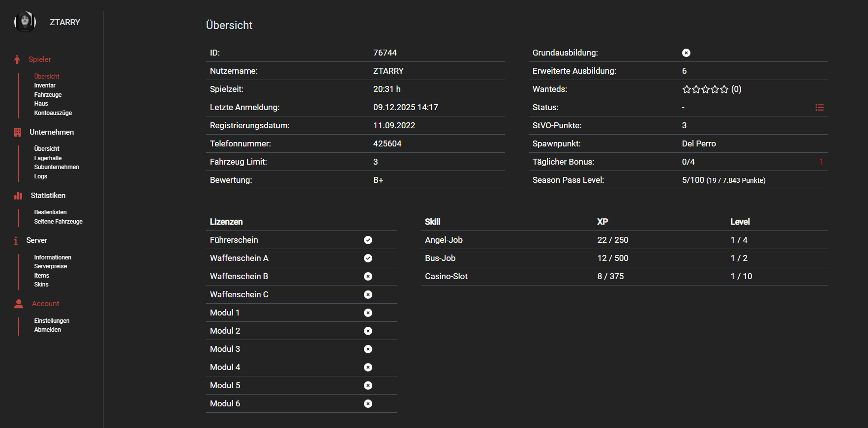Click the Account user icon
Viewport: 868px width, 428px height.
(x=19, y=304)
